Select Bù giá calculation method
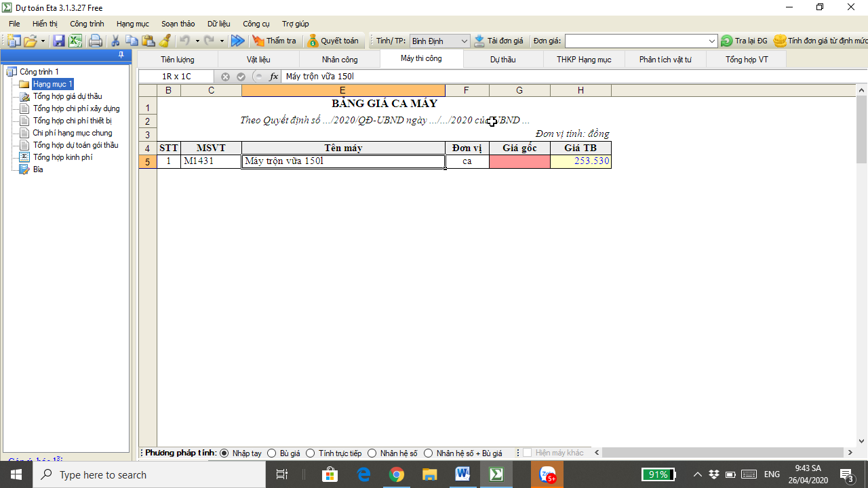The width and height of the screenshot is (868, 488). [x=284, y=453]
